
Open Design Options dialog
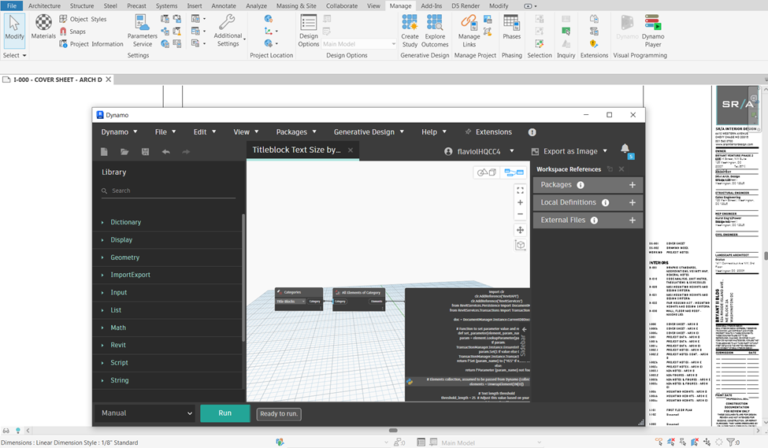(x=308, y=30)
